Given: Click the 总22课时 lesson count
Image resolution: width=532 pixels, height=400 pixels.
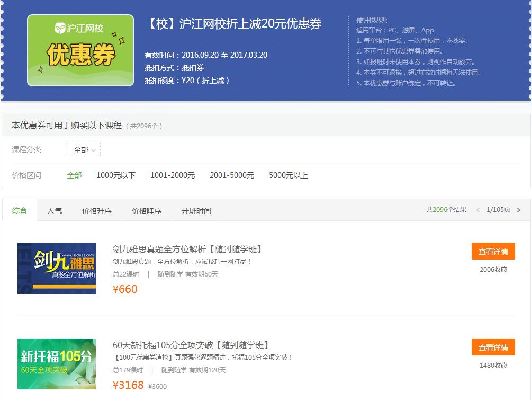Looking at the screenshot, I should pyautogui.click(x=126, y=274).
